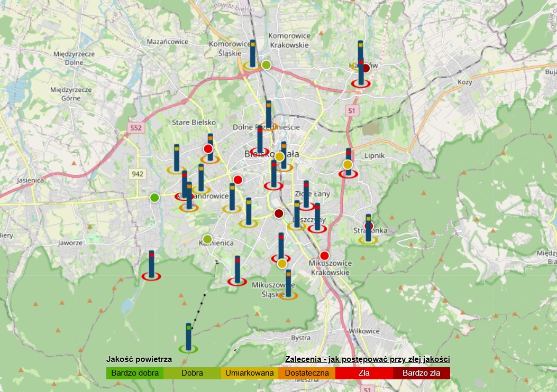
Task: Select the Zła legend swatch
Action: click(364, 373)
